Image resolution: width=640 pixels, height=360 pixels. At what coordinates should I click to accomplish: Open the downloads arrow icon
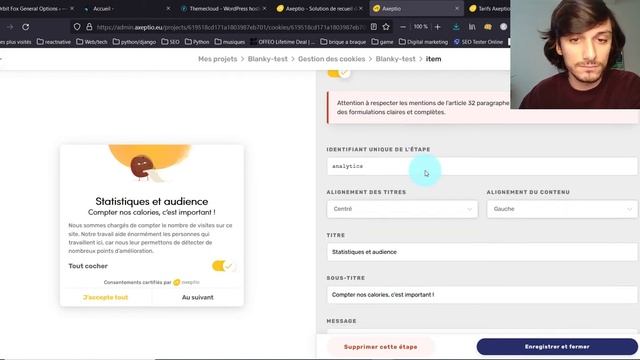[x=456, y=27]
